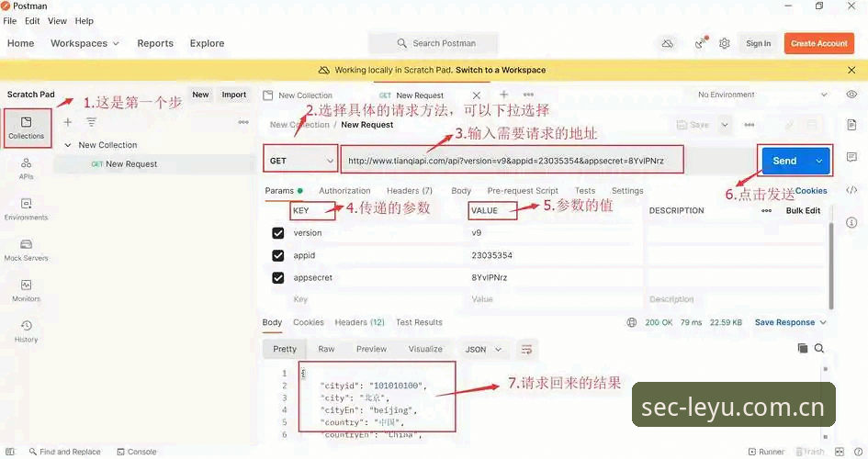
Task: Open the Edit menu
Action: pyautogui.click(x=32, y=21)
